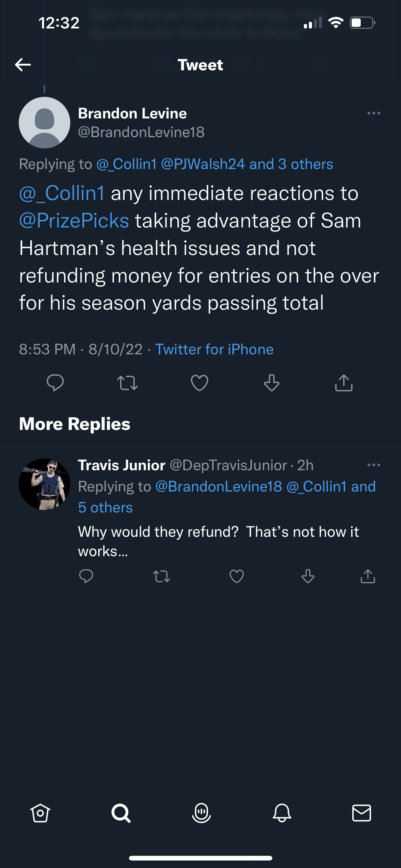Viewport: 401px width, 868px height.
Task: Reply to Brandon Levine's tweet
Action: coord(55,383)
